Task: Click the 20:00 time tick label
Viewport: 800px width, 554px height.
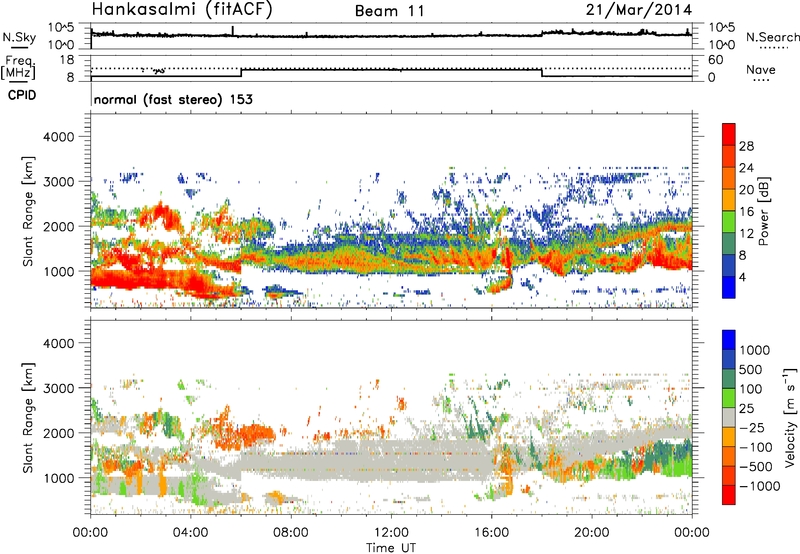Action: tap(591, 533)
